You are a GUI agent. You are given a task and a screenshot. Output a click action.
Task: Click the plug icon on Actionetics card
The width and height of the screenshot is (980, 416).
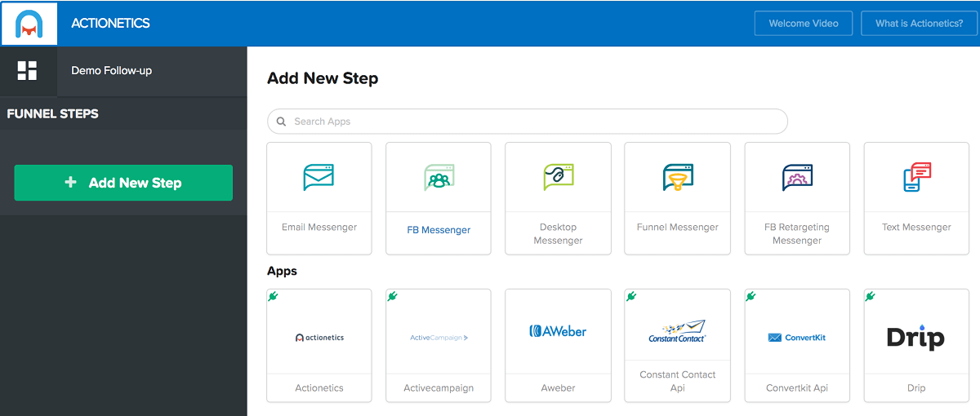point(273,296)
